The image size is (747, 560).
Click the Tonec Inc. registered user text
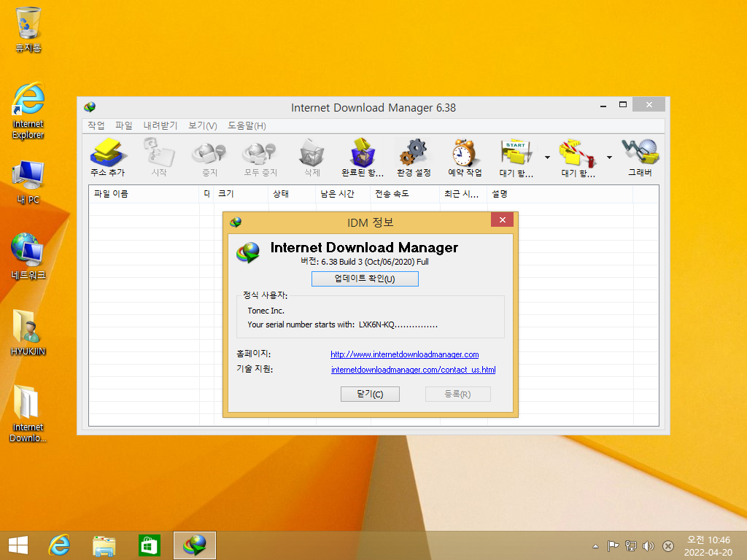click(266, 311)
